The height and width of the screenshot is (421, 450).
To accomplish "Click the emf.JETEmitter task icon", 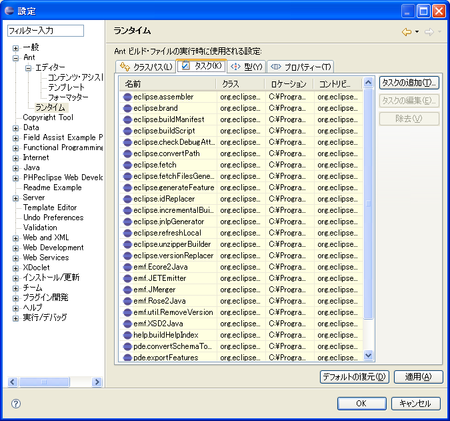I will point(127,278).
